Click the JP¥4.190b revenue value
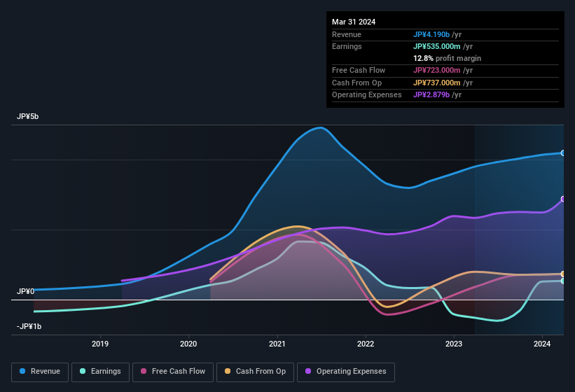This screenshot has width=575, height=392. (x=431, y=34)
